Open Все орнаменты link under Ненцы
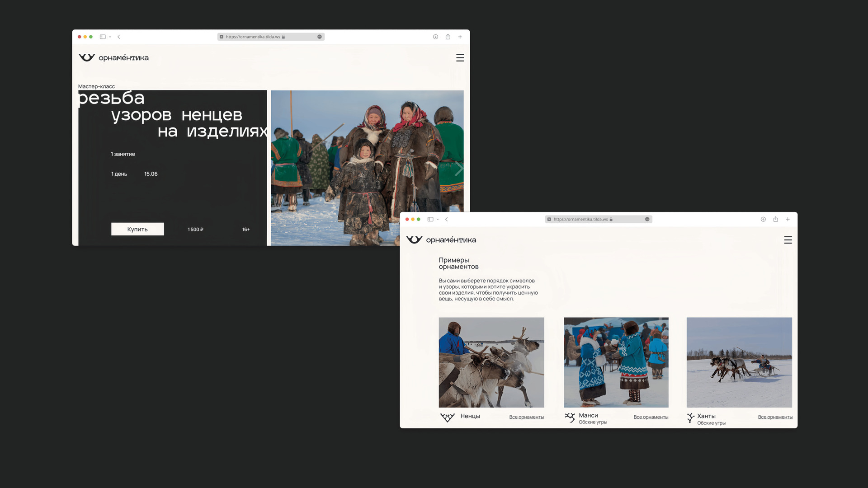 coord(526,417)
